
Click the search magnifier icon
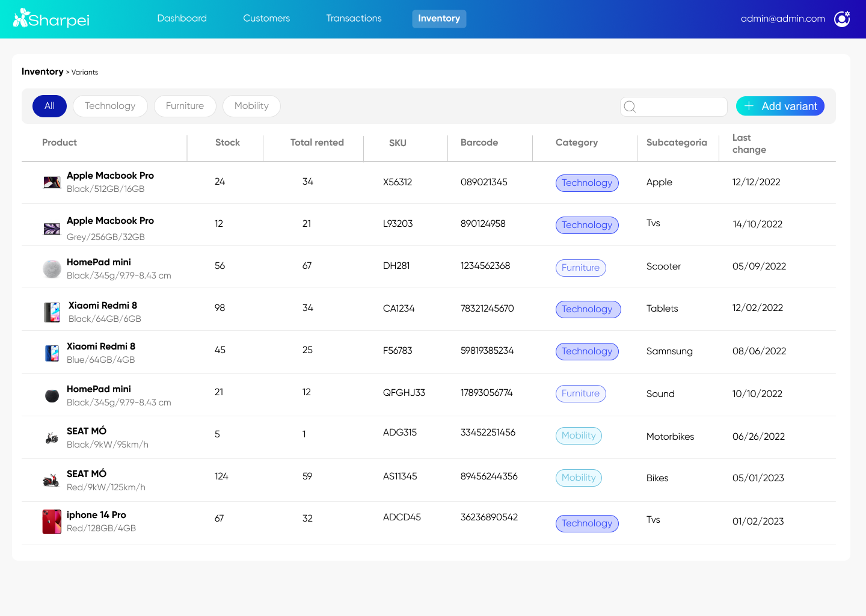click(630, 106)
